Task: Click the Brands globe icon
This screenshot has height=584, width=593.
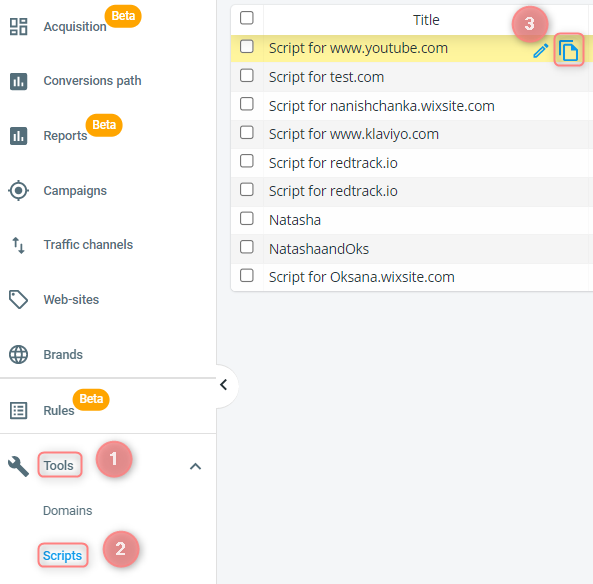Action: [x=19, y=354]
